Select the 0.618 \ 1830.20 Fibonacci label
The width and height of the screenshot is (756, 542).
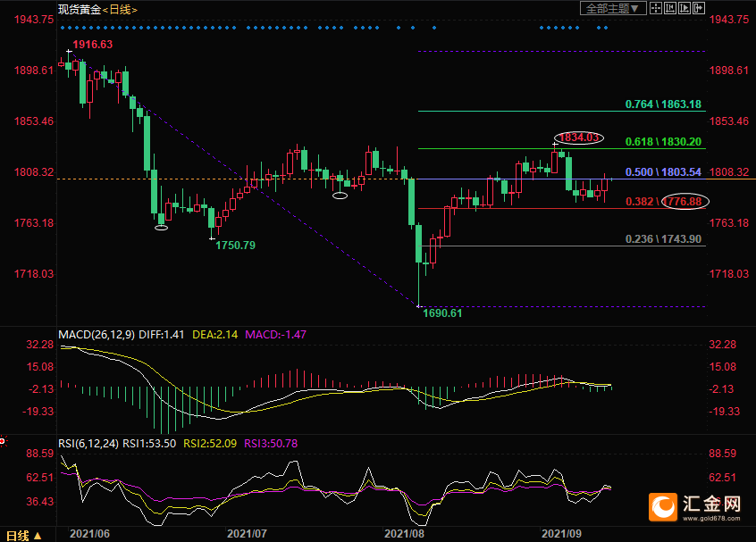pos(663,142)
